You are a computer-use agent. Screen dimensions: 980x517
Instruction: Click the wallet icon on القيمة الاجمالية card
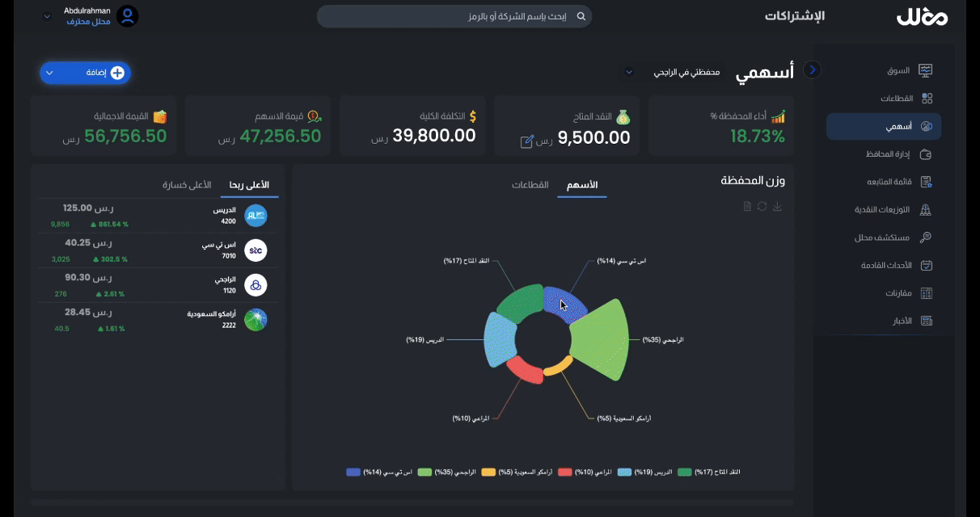[x=160, y=117]
